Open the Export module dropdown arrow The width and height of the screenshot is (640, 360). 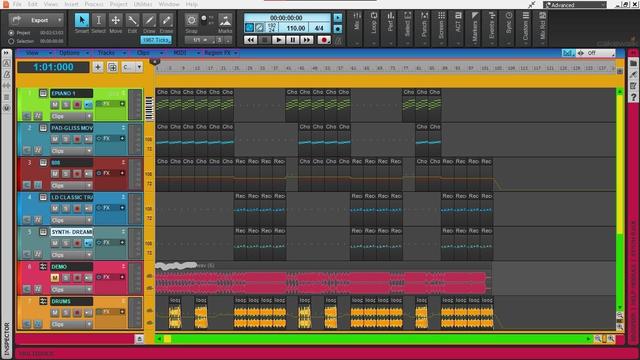pyautogui.click(x=60, y=20)
